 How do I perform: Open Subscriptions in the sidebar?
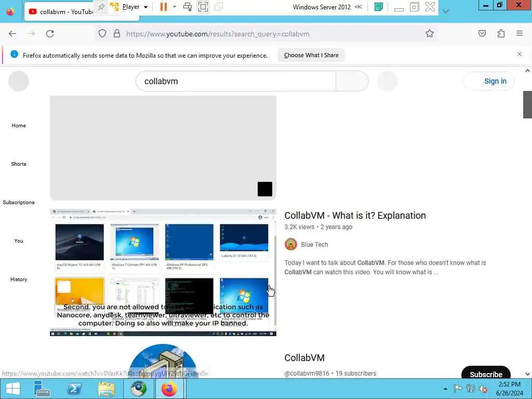pos(19,203)
